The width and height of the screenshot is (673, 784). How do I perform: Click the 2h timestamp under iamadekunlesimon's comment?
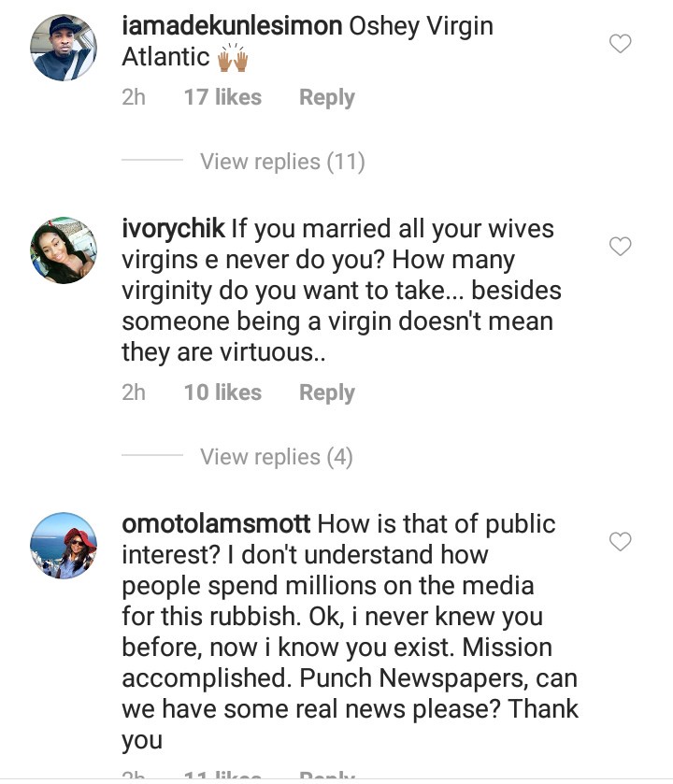[x=134, y=97]
